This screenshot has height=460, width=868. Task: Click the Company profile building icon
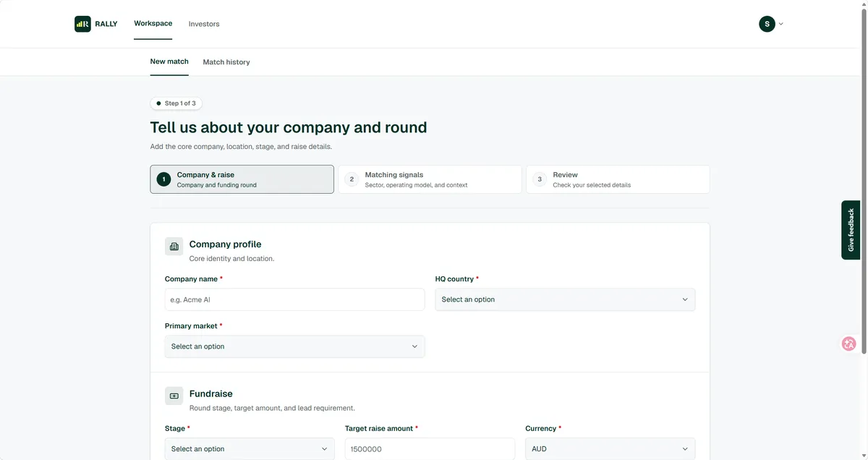click(x=174, y=247)
